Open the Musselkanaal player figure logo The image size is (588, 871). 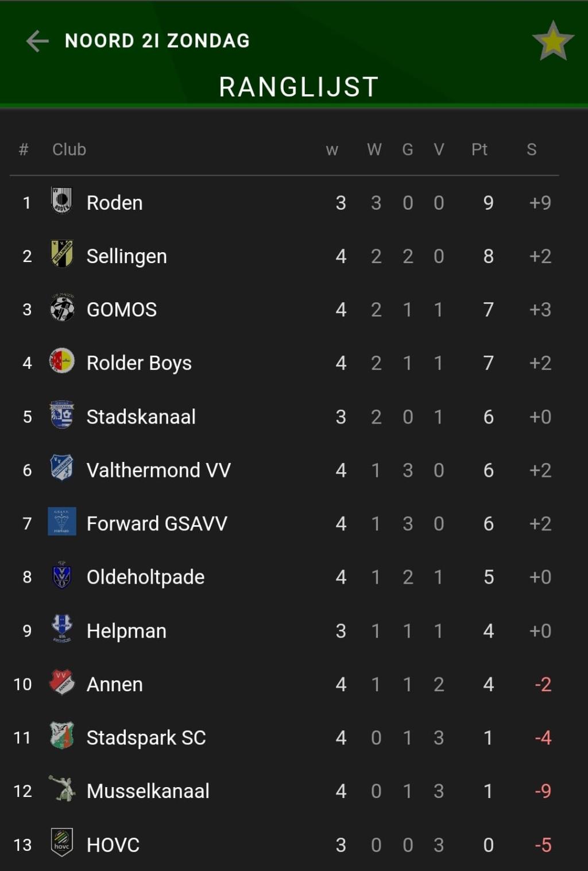pos(62,789)
